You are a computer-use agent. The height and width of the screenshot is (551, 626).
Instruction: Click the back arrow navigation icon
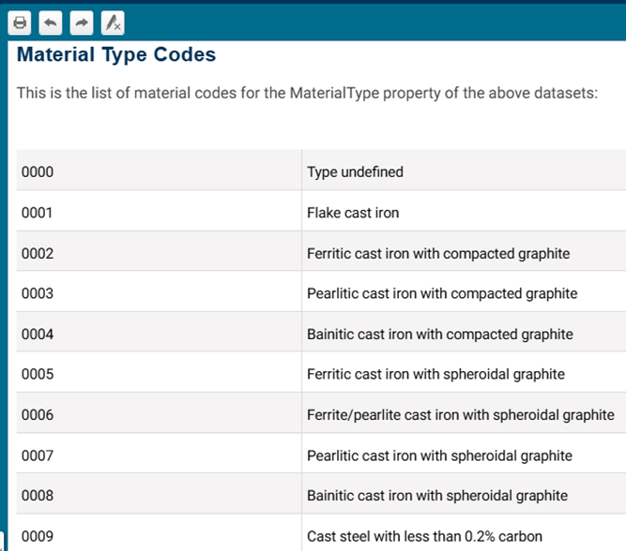(51, 22)
